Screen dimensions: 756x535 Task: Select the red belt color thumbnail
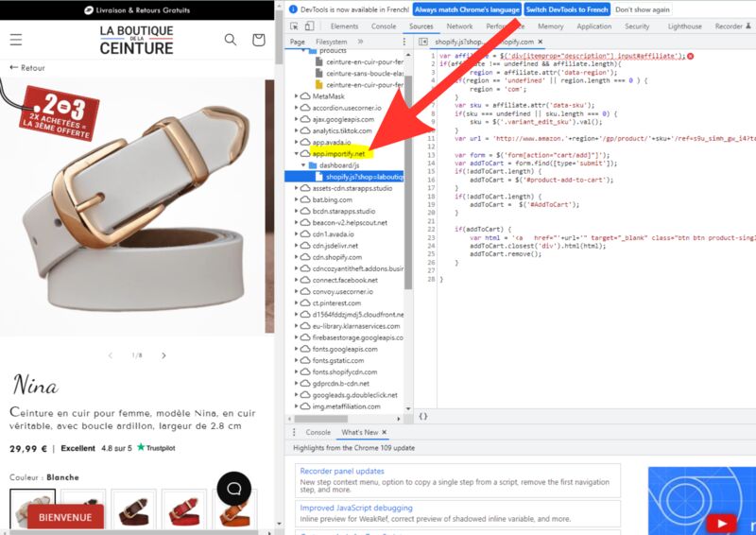pyautogui.click(x=184, y=509)
